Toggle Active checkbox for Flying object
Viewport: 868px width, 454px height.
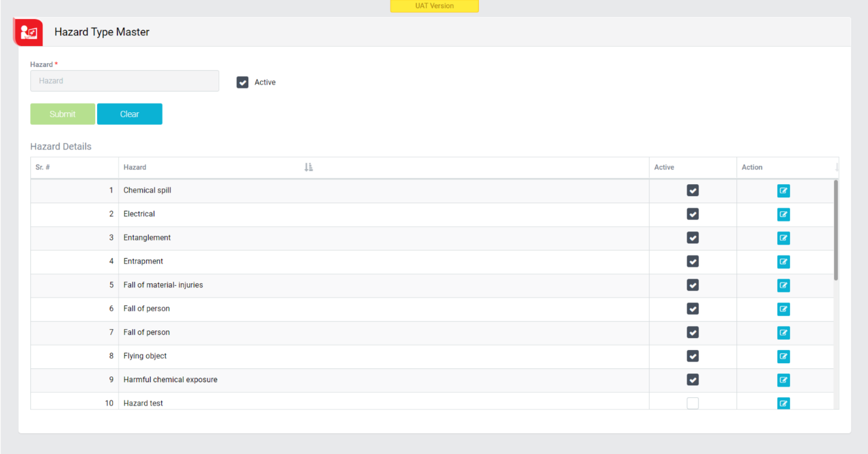[693, 356]
